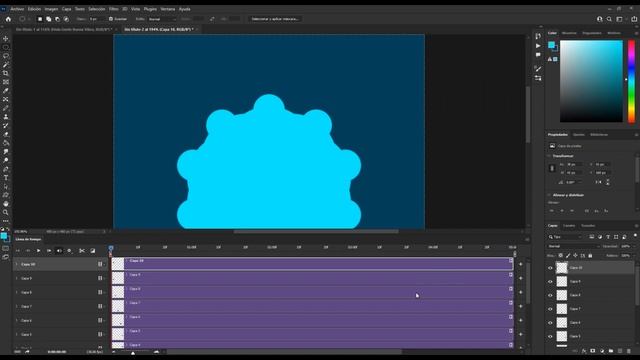
Task: Open timeline transition icon
Action: [93, 251]
